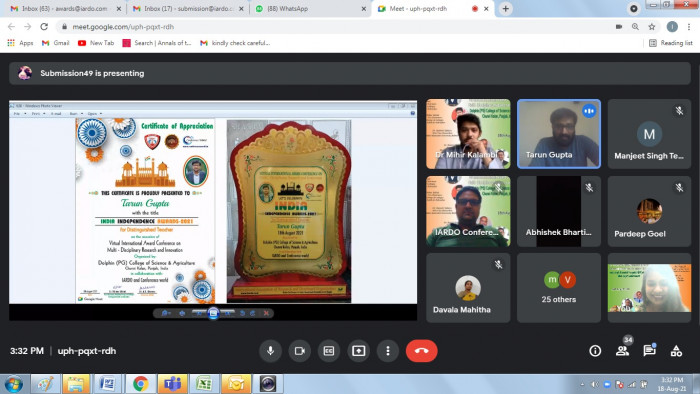This screenshot has height=394, width=700.
Task: Switch to the WhatsApp browser tab
Action: (x=310, y=8)
